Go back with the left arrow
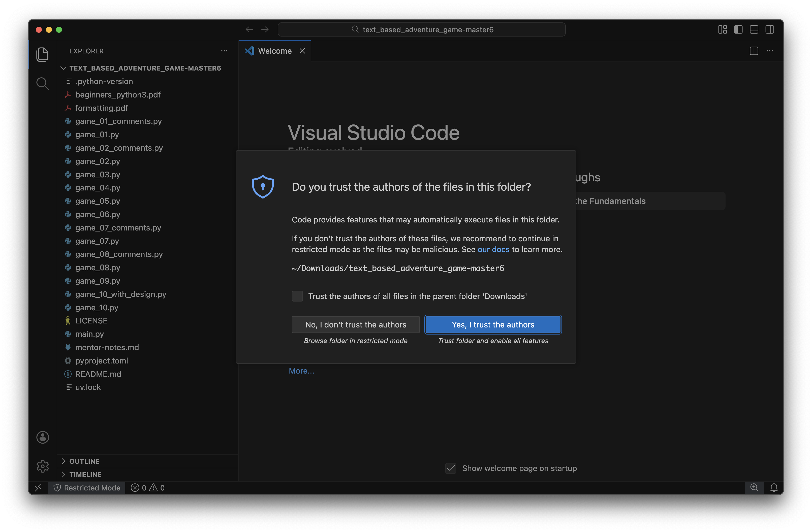This screenshot has height=532, width=812. pos(249,30)
